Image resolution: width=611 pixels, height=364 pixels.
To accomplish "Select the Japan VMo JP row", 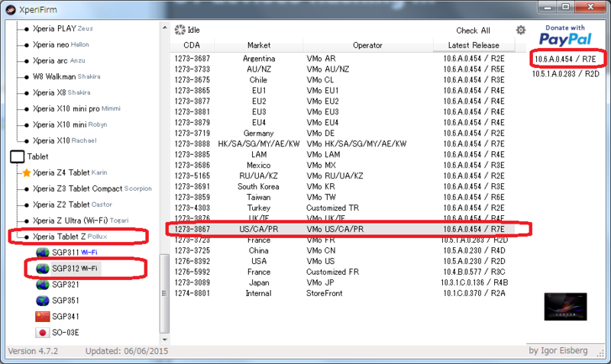I will (342, 282).
